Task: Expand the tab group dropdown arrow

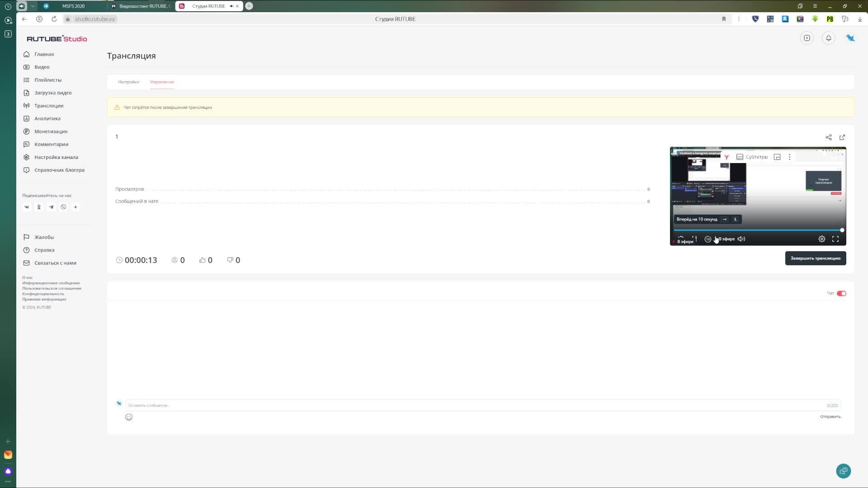Action: tap(33, 6)
